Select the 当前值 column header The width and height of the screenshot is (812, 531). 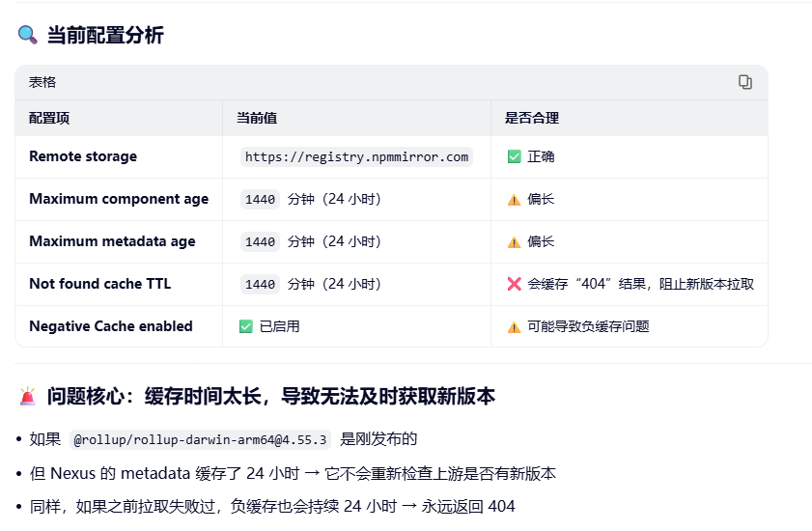tap(257, 118)
